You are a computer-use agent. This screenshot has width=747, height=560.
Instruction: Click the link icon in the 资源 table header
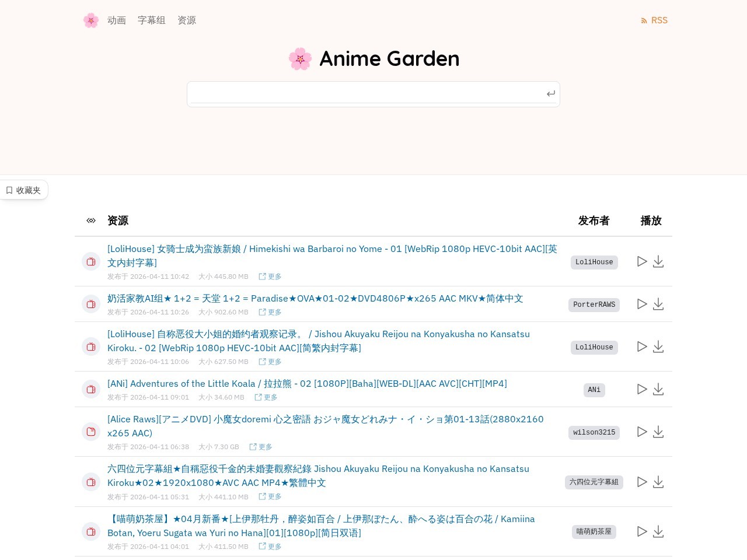pos(91,220)
